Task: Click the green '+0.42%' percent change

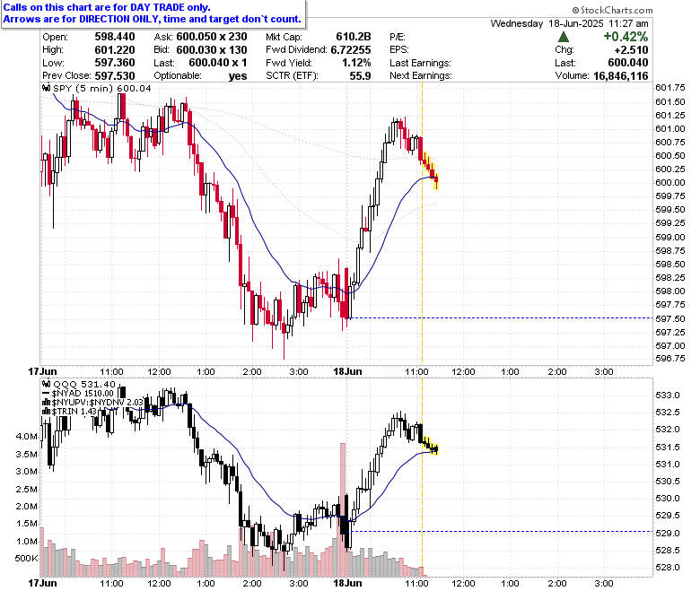Action: click(x=626, y=37)
